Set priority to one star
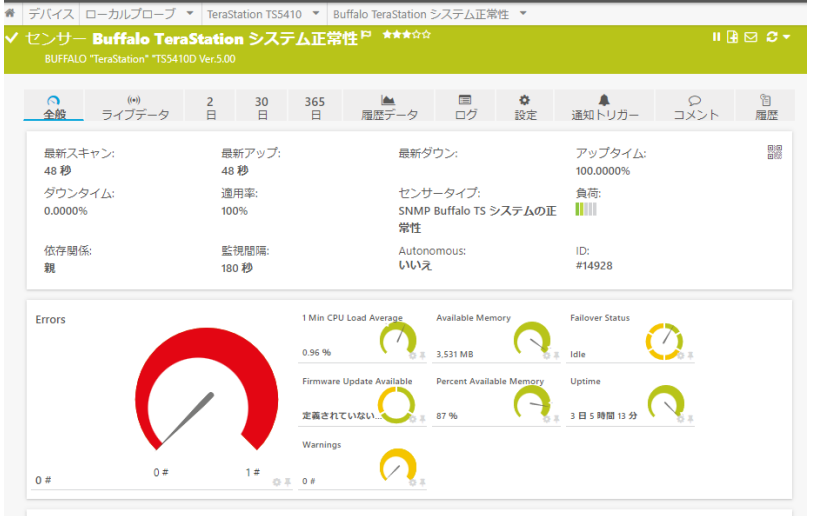This screenshot has width=813, height=516. pyautogui.click(x=387, y=35)
